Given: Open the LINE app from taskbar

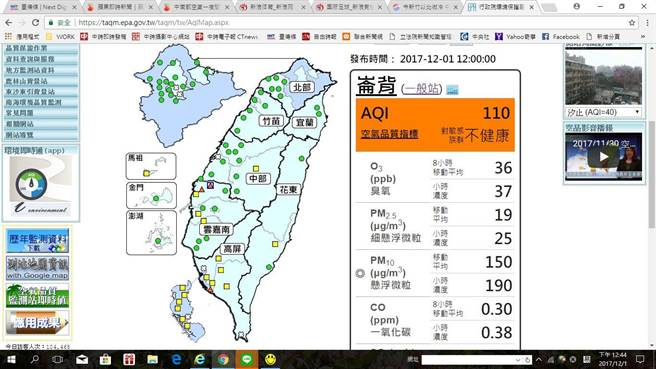Looking at the screenshot, I should point(247,359).
